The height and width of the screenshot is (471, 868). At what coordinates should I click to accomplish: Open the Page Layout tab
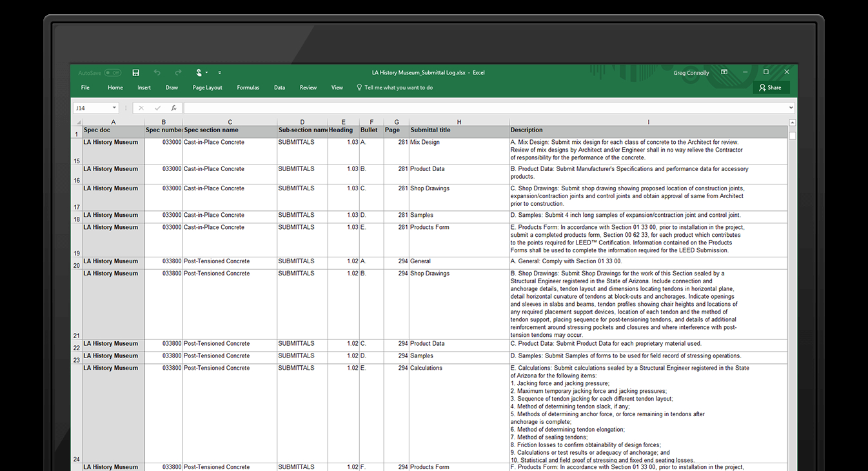point(207,88)
